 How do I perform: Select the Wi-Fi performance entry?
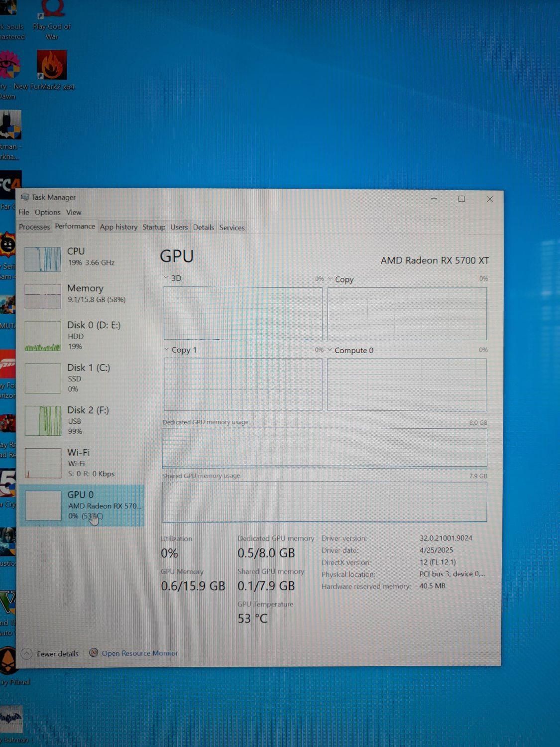(x=82, y=463)
